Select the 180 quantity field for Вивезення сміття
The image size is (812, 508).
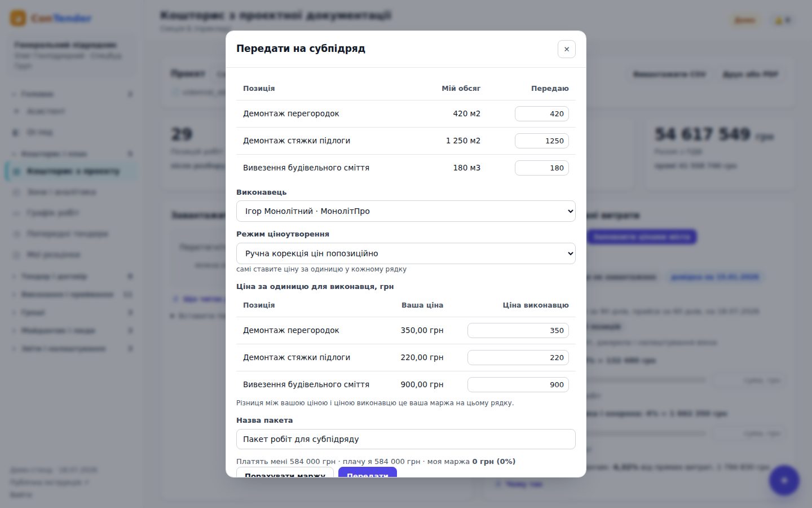pos(542,168)
